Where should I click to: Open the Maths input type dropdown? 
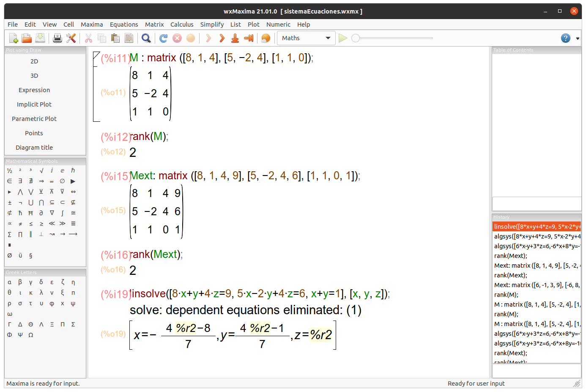point(306,38)
